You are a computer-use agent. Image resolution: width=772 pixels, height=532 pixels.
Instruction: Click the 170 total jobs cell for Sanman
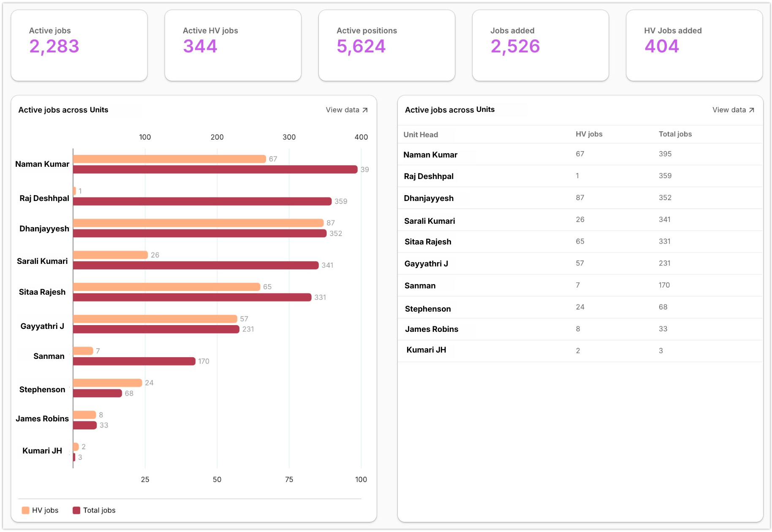(664, 285)
